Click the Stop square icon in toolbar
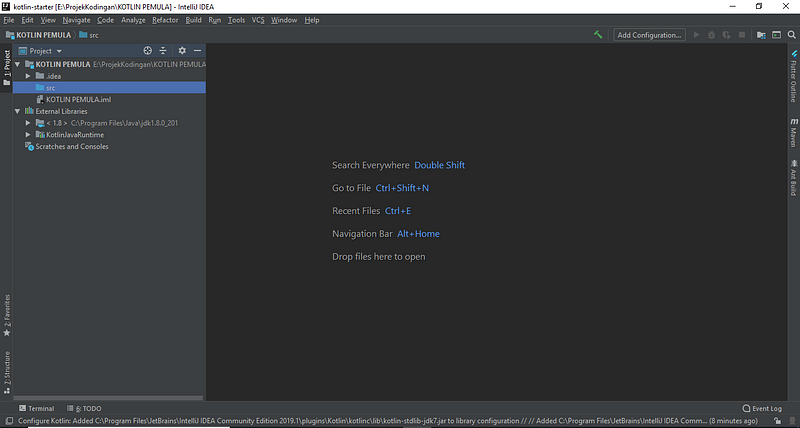This screenshot has height=428, width=800. click(742, 35)
